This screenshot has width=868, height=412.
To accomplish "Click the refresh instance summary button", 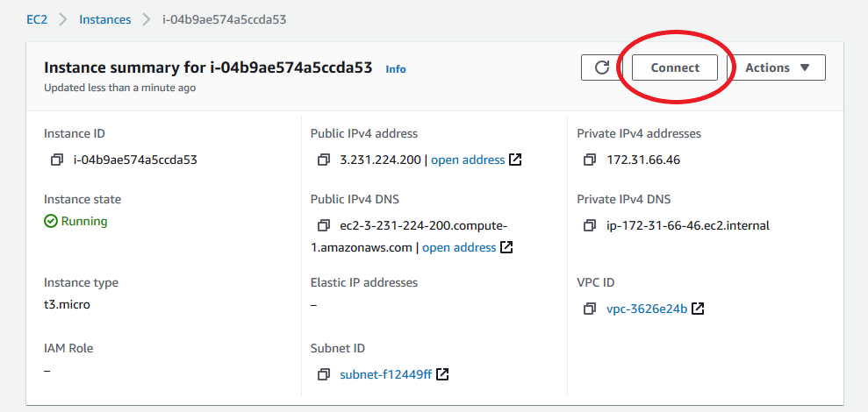I will tap(601, 67).
